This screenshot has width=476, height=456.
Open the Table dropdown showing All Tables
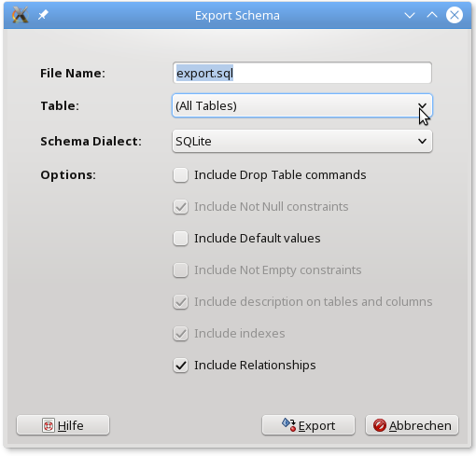(x=302, y=105)
